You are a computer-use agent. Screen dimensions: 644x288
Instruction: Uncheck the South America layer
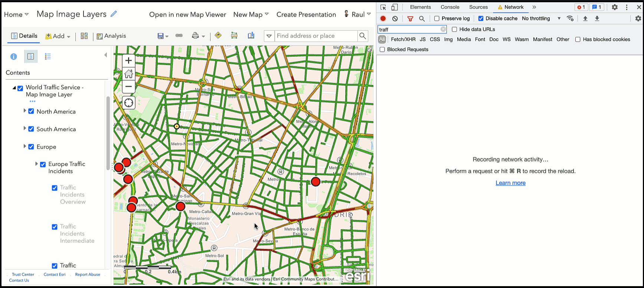[31, 129]
